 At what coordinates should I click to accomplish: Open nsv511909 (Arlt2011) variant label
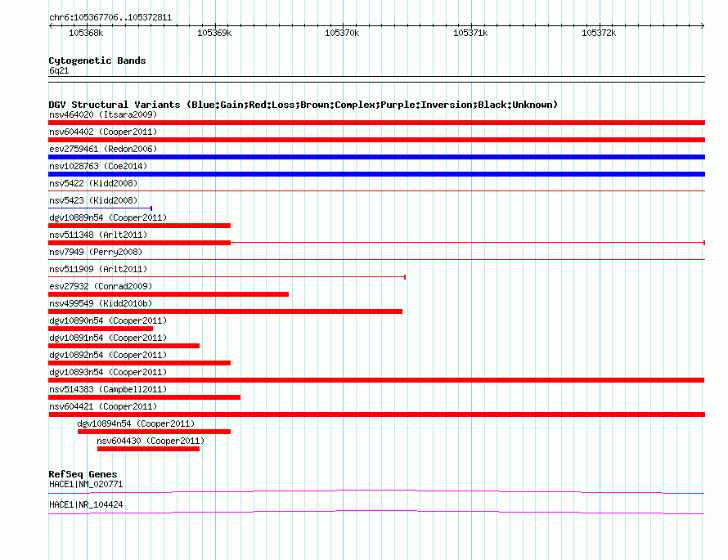pos(98,269)
